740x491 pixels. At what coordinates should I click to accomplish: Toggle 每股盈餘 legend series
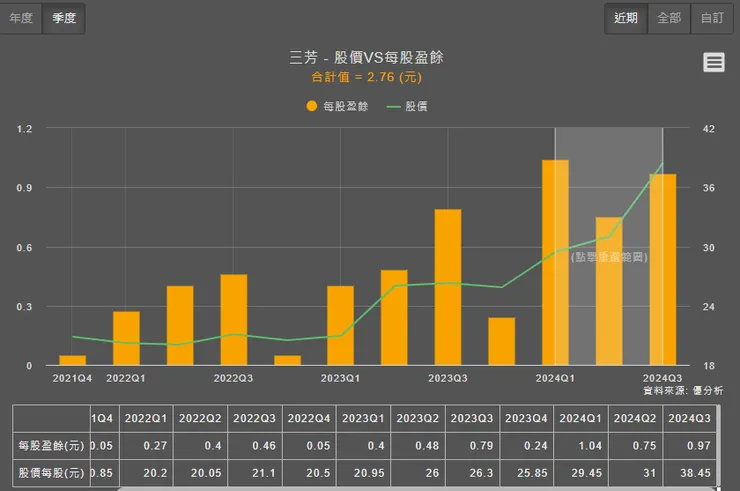click(x=337, y=106)
